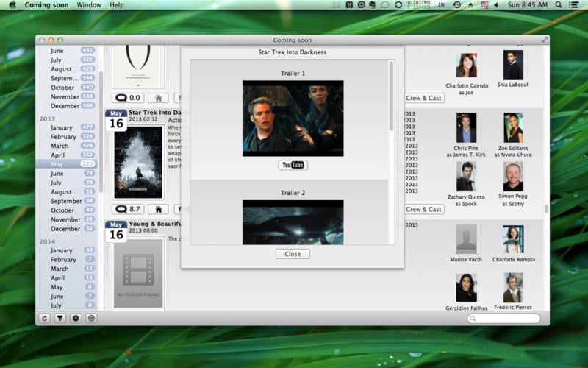The width and height of the screenshot is (588, 368).
Task: Click the 2014 year header in sidebar
Action: pyautogui.click(x=47, y=241)
